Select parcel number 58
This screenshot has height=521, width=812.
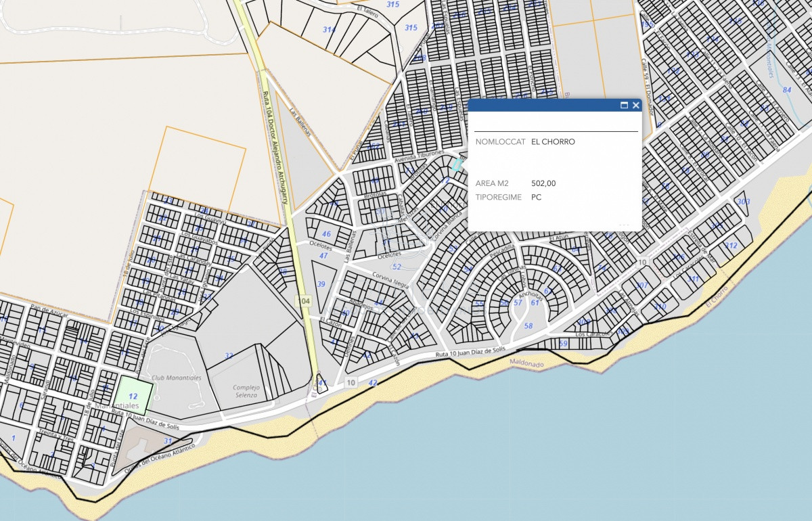[x=528, y=326]
